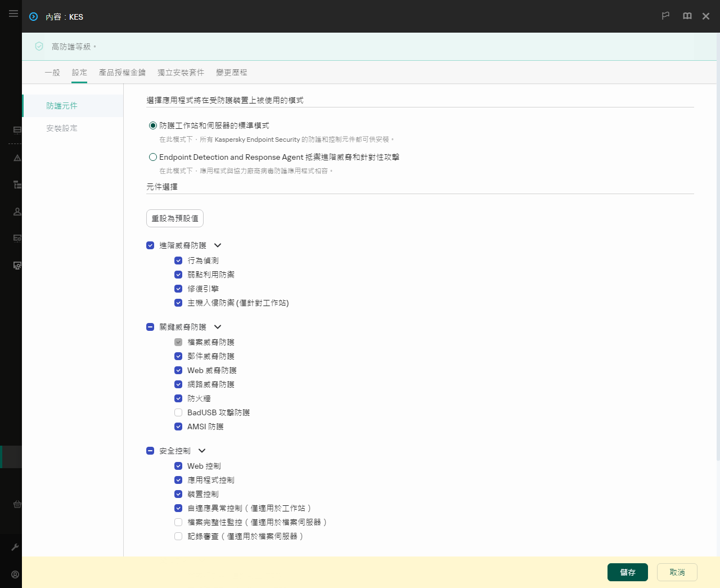Screen dimensions: 720x588
Task: Open the settings wrench icon
Action: point(16,546)
